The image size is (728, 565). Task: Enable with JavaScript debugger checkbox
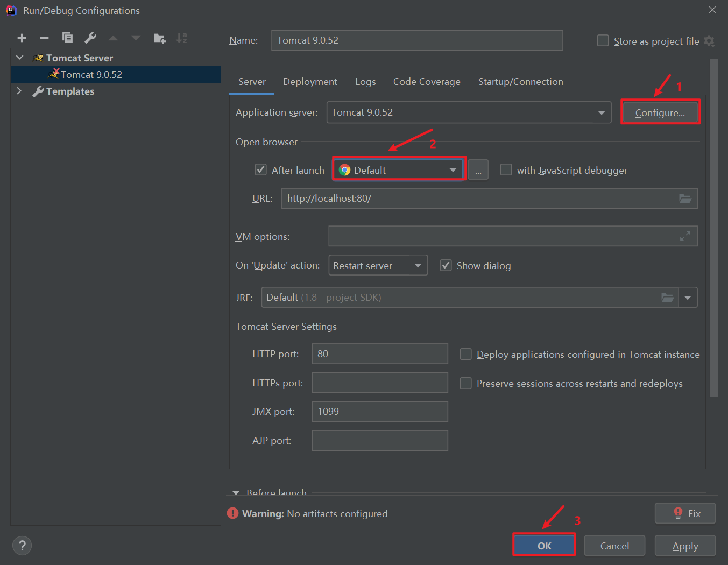(x=506, y=170)
